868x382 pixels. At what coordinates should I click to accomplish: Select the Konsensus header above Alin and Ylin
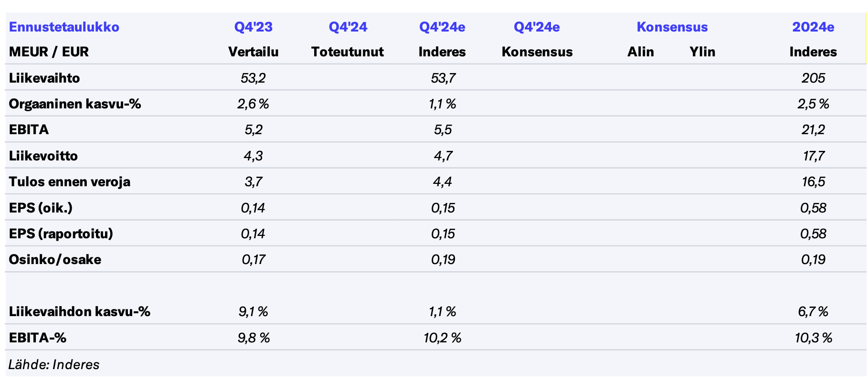(x=672, y=27)
